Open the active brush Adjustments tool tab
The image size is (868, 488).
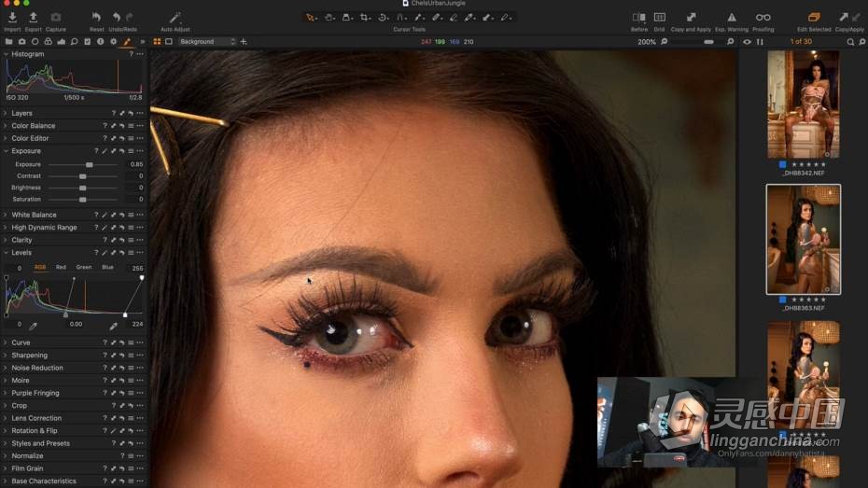coord(127,41)
